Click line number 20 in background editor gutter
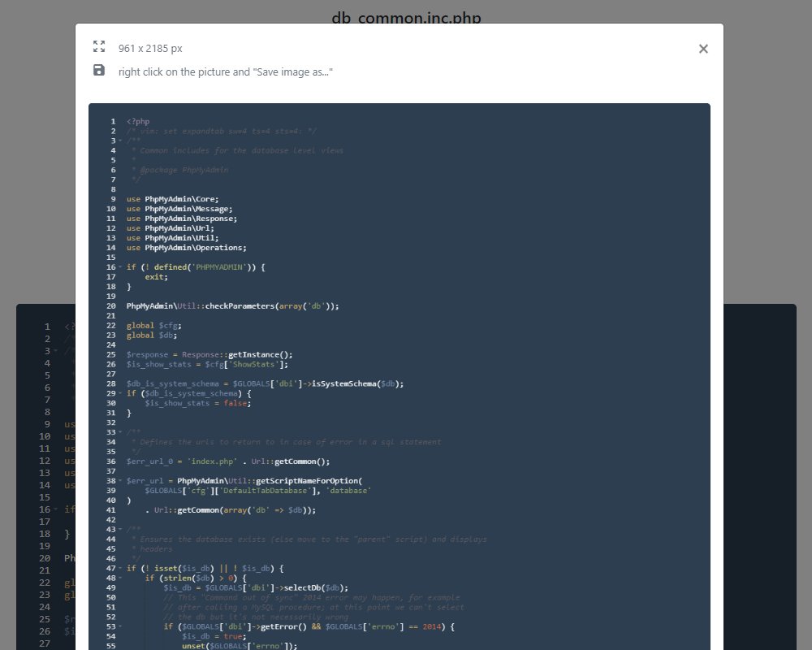This screenshot has width=812, height=650. coord(45,558)
